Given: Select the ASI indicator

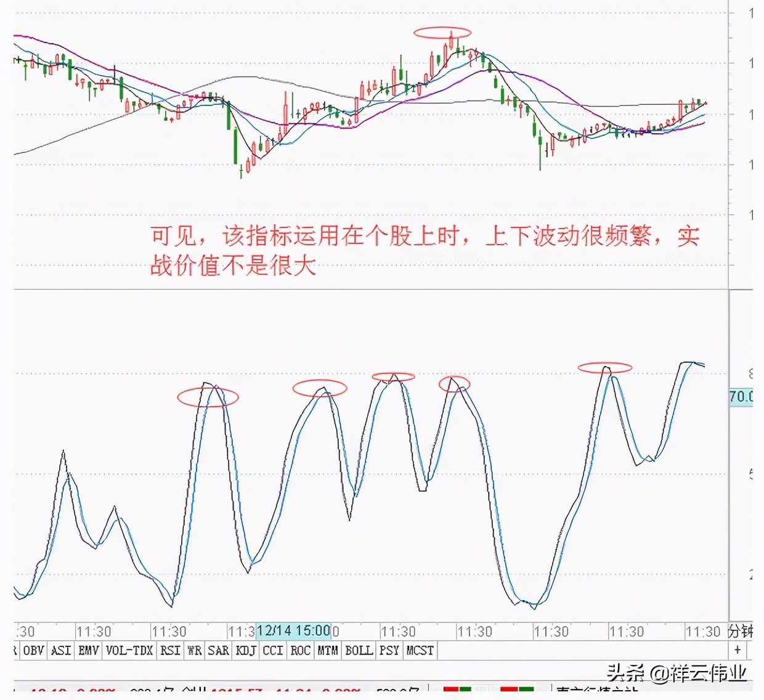Looking at the screenshot, I should pyautogui.click(x=60, y=650).
